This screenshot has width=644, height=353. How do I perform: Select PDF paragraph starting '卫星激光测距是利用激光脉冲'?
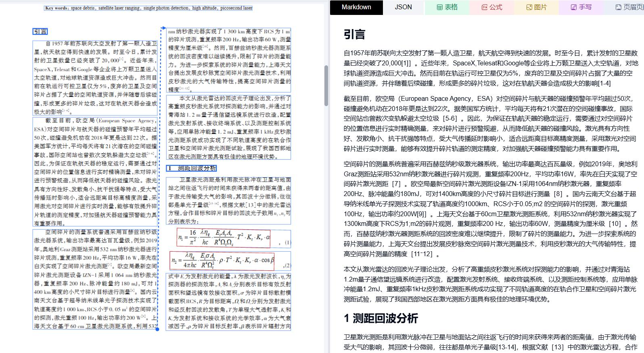click(228, 201)
